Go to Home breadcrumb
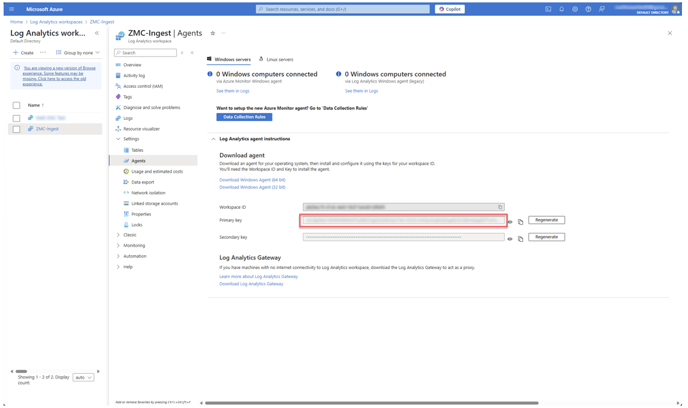688x408 pixels. (16, 21)
